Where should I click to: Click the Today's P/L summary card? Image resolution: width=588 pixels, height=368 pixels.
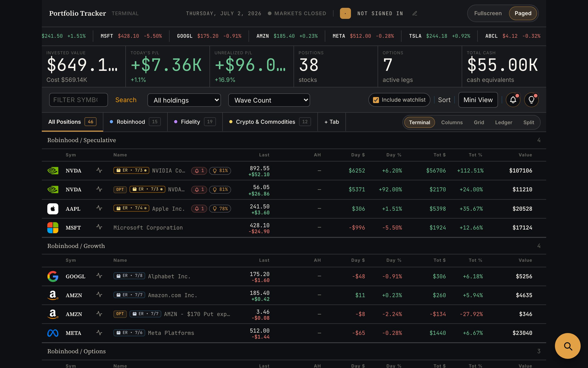click(167, 66)
